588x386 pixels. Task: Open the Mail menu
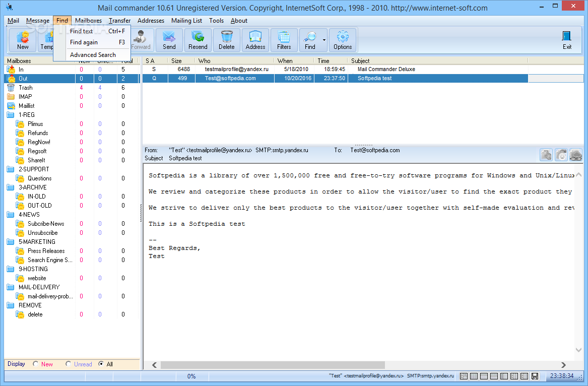pos(13,21)
